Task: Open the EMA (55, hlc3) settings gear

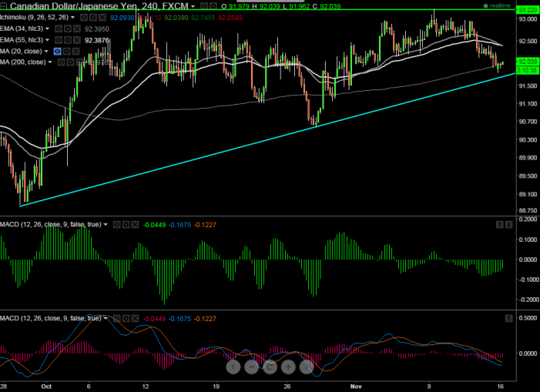Action: coord(68,40)
